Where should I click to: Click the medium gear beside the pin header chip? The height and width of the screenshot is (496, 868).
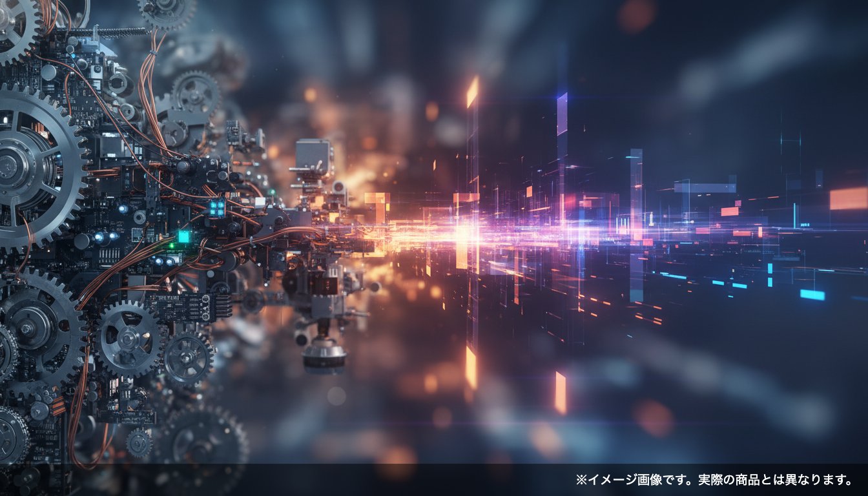tap(128, 338)
